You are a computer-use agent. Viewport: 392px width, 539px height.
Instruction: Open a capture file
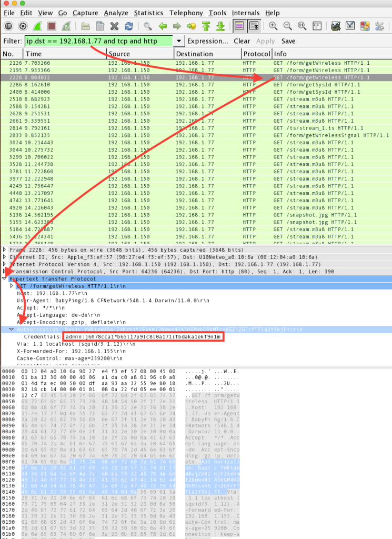click(x=85, y=26)
